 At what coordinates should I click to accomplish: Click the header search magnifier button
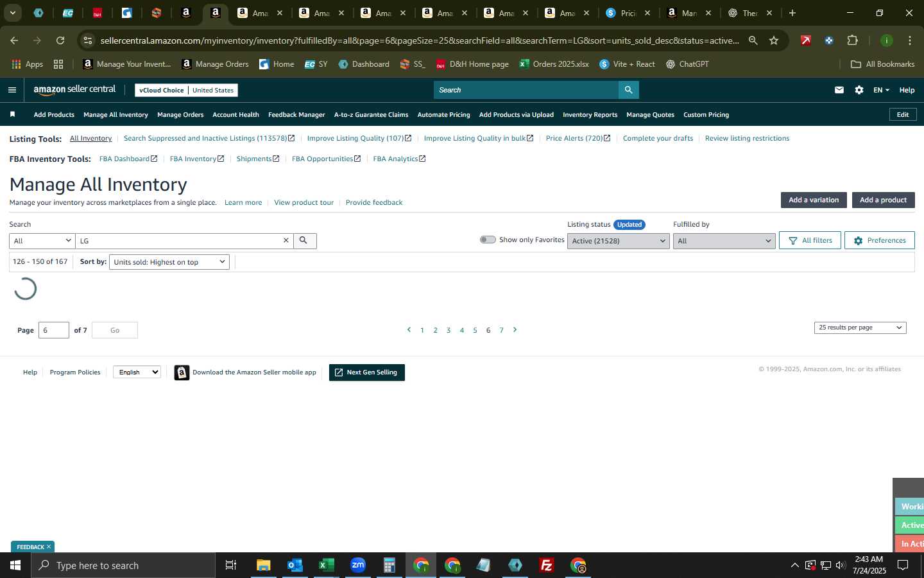point(628,90)
